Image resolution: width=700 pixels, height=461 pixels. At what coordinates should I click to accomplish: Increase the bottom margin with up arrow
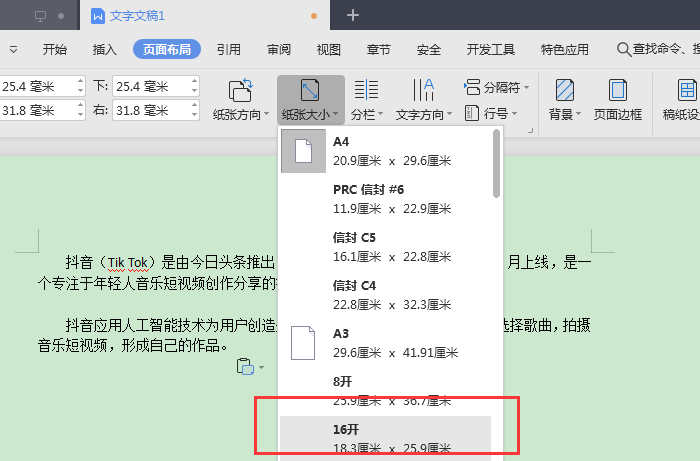[194, 81]
